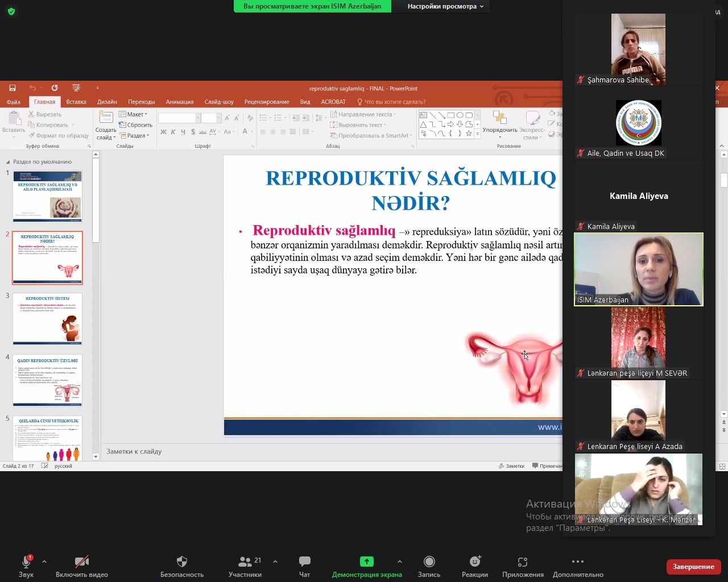Expand the shapes gallery more arrow
Screen dimensions: 728x582
[x=477, y=134]
